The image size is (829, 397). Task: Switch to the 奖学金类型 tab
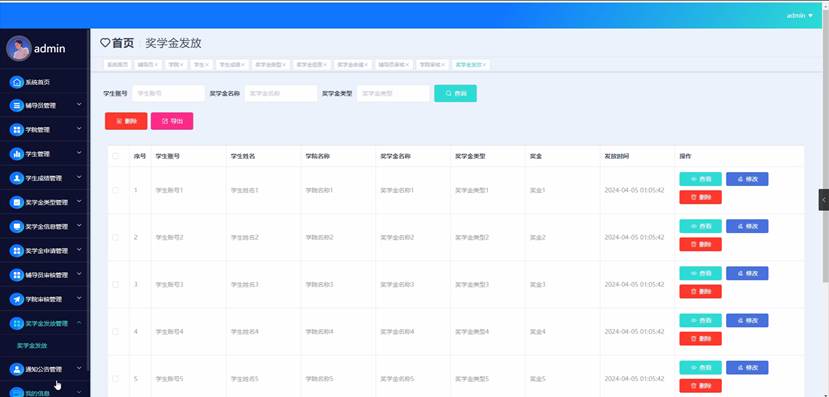pos(271,64)
